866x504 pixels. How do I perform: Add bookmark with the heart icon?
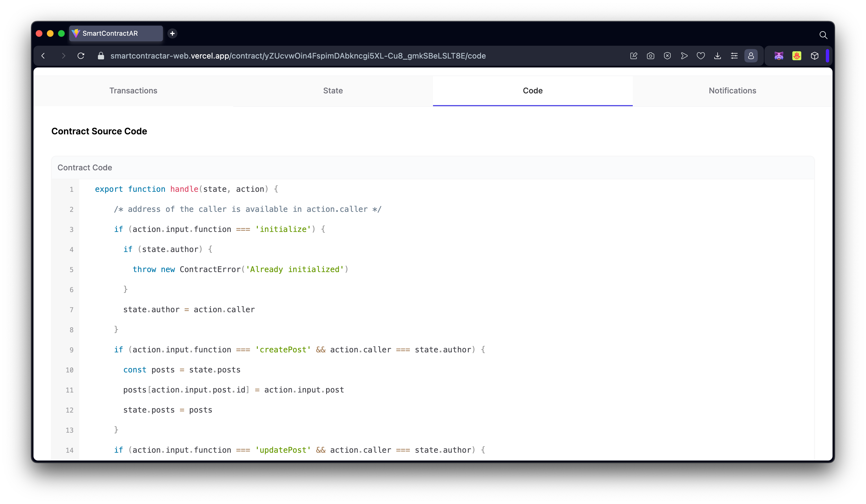(701, 56)
